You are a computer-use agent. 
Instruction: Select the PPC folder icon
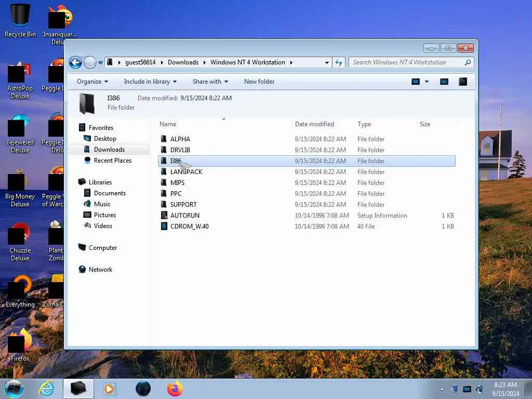coord(164,193)
